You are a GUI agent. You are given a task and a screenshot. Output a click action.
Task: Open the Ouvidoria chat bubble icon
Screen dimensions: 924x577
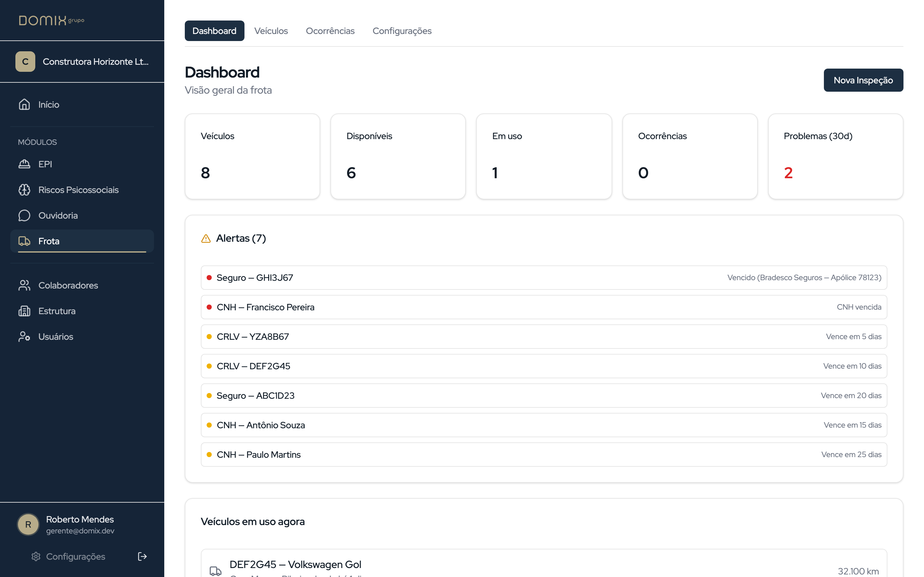point(24,215)
